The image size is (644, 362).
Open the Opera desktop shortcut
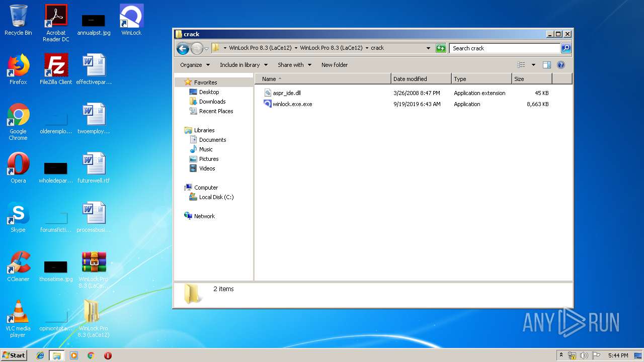click(x=18, y=168)
